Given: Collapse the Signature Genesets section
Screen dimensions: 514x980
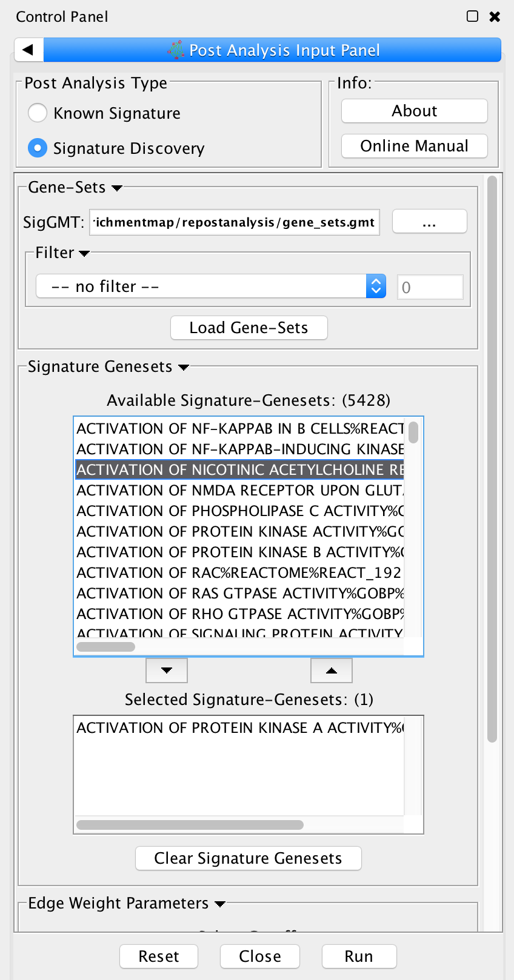Looking at the screenshot, I should 184,367.
